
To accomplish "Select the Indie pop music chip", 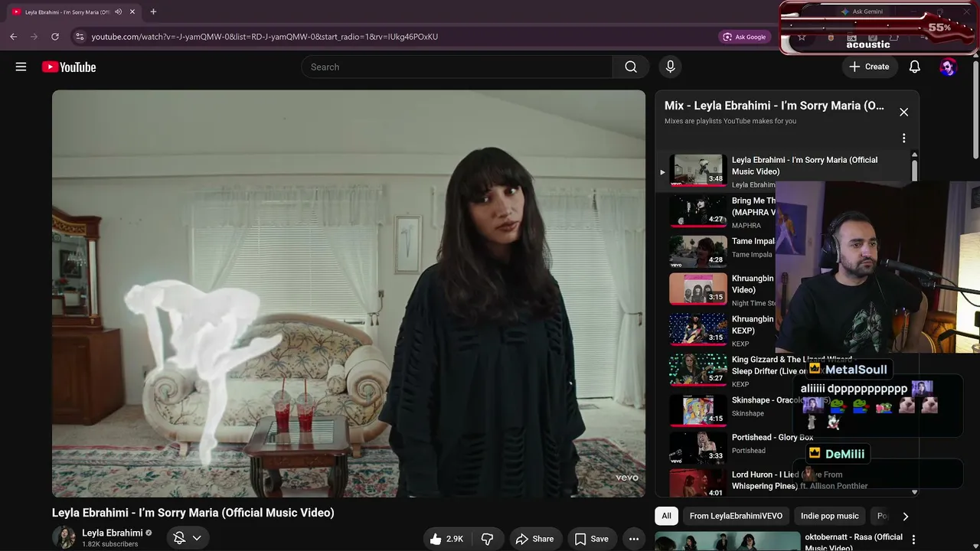I will [830, 516].
